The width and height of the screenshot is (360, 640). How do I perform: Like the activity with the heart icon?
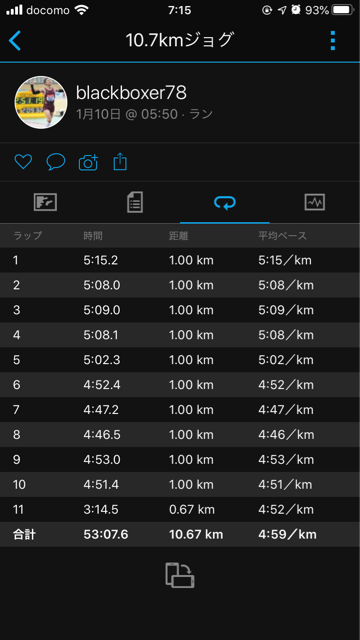click(x=23, y=162)
